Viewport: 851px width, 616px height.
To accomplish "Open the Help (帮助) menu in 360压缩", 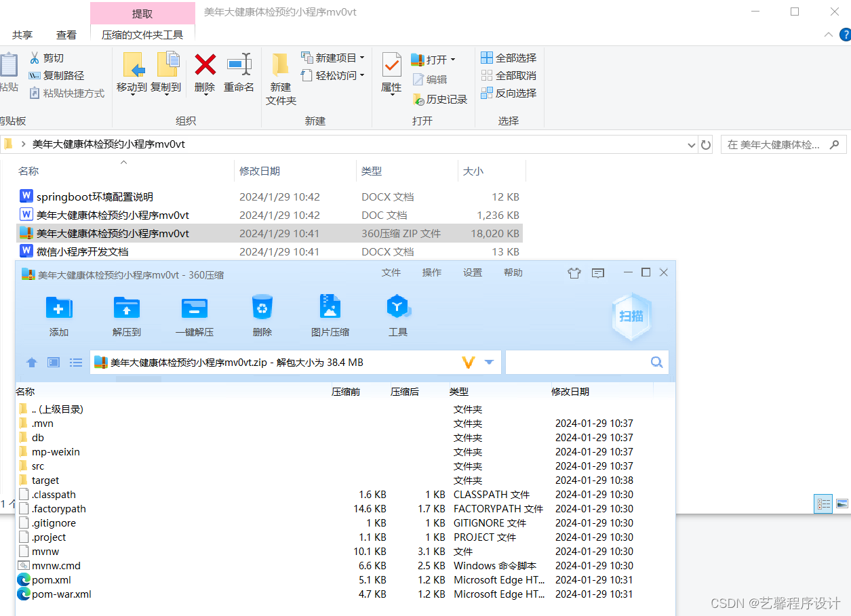I will point(513,272).
